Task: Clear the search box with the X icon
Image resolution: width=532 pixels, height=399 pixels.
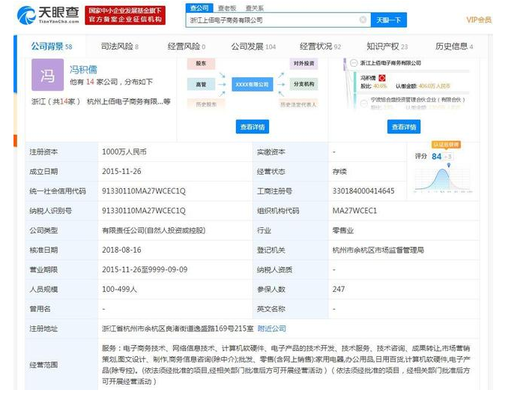Action: 363,19
